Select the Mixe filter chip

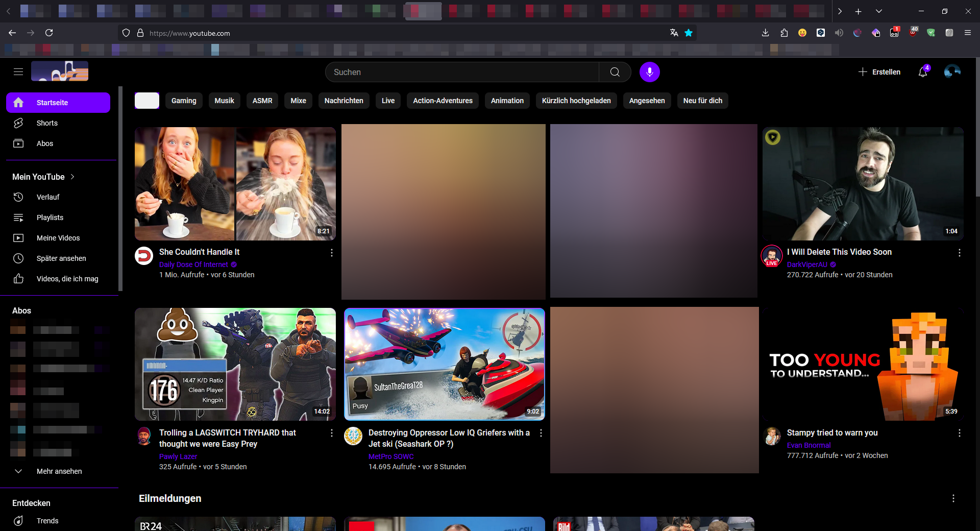point(298,101)
